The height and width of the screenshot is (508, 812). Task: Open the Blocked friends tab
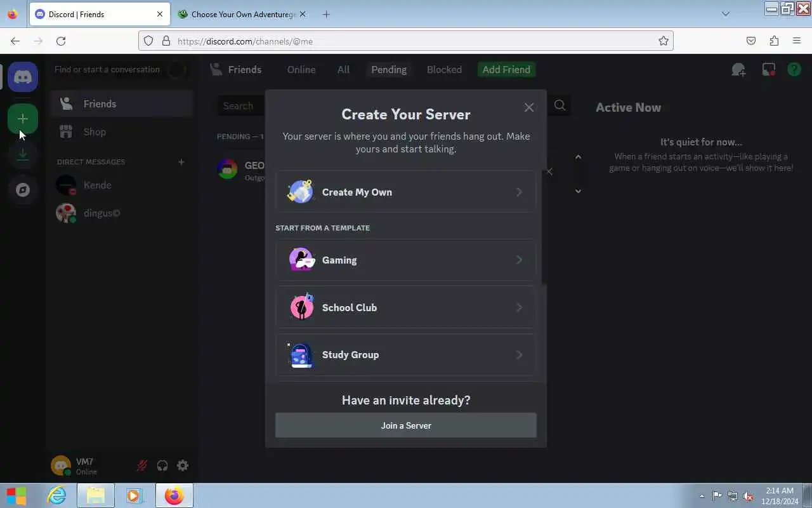coord(444,70)
